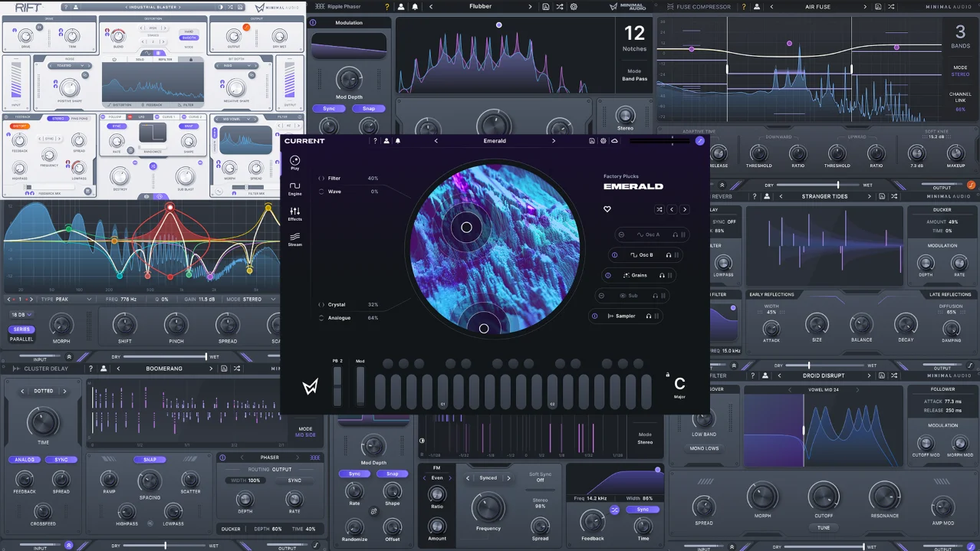Click the cloud icon in Current header
Image resolution: width=980 pixels, height=551 pixels.
(x=615, y=141)
